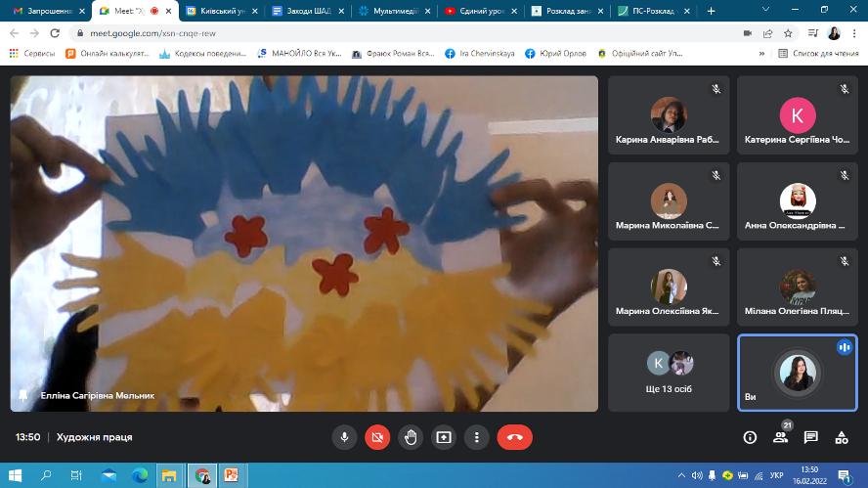The width and height of the screenshot is (868, 488).
Task: Open the Кодексы поведени... bookmark
Action: click(202, 53)
